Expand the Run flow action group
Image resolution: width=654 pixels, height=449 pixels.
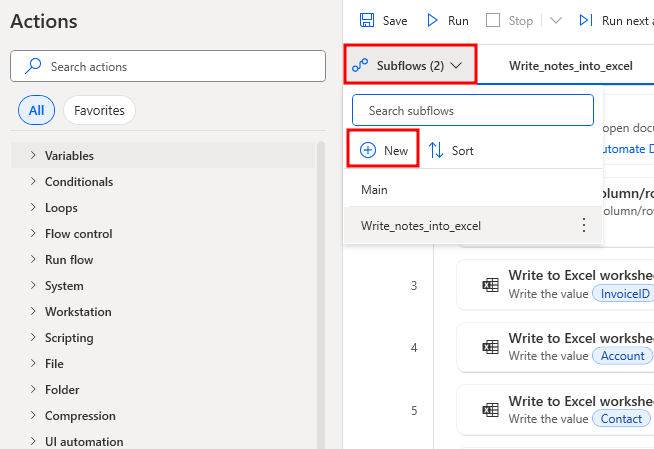click(x=33, y=259)
